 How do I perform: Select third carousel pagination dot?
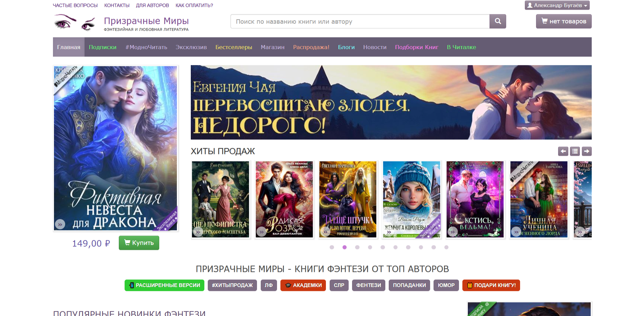pyautogui.click(x=357, y=247)
